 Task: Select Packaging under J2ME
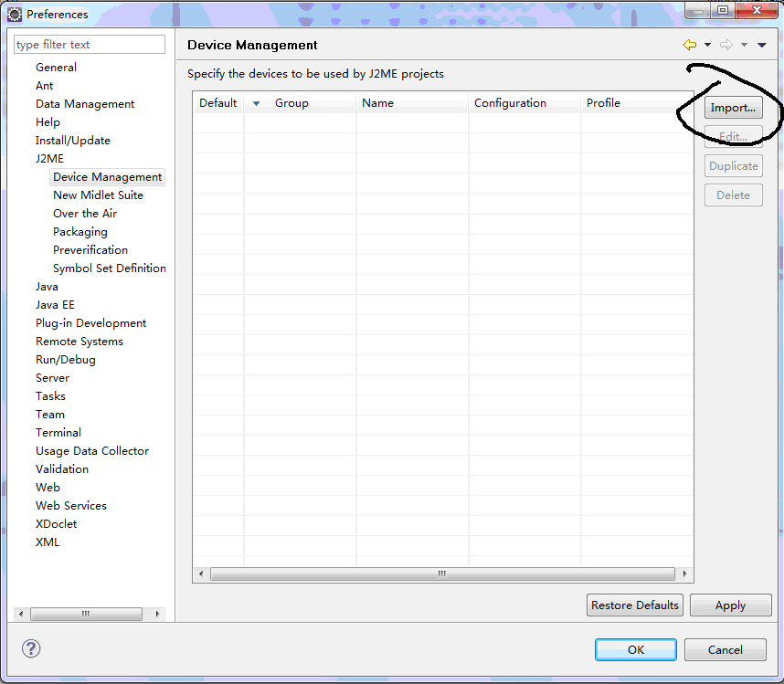tap(80, 232)
